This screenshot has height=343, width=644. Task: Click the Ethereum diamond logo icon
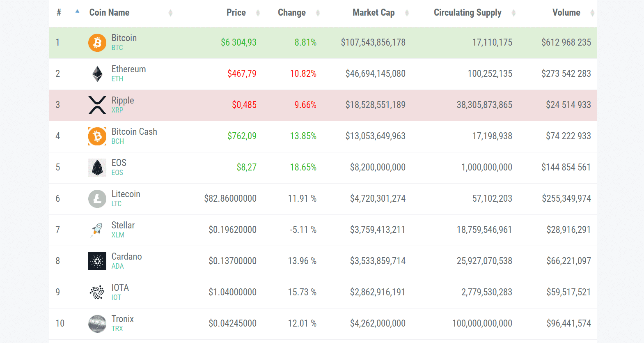(97, 74)
